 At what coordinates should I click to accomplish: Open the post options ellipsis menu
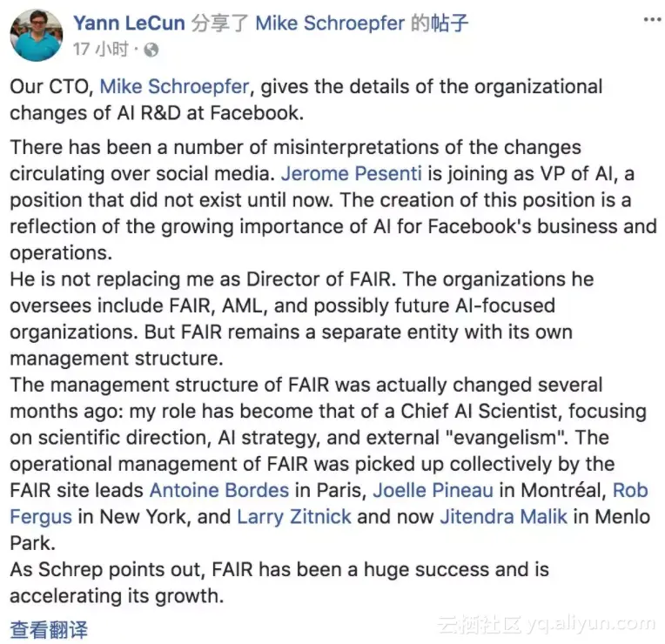coord(652,19)
